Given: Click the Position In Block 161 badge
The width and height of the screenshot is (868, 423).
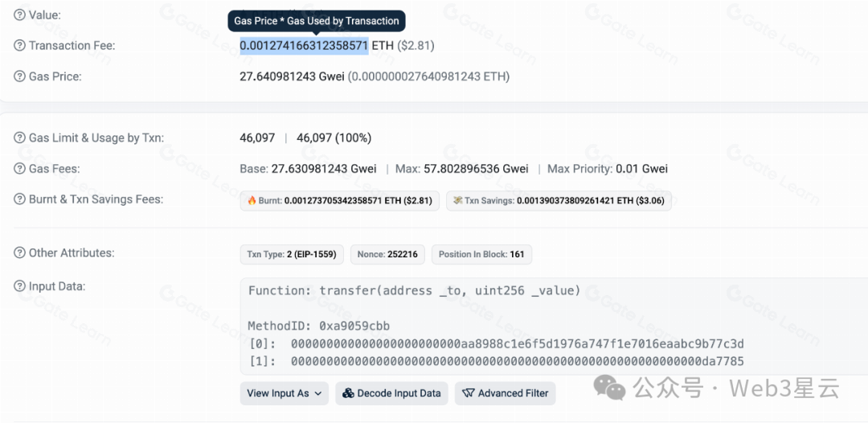Looking at the screenshot, I should [x=481, y=254].
